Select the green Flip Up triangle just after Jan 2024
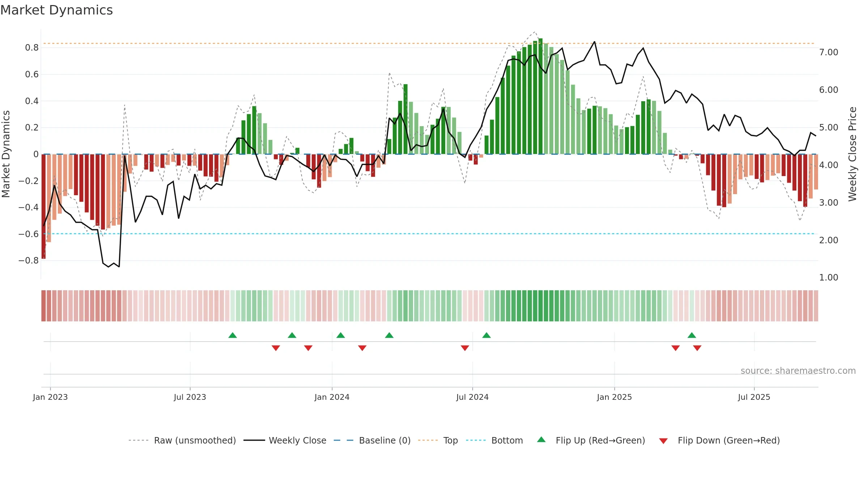868x488 pixels. point(341,335)
